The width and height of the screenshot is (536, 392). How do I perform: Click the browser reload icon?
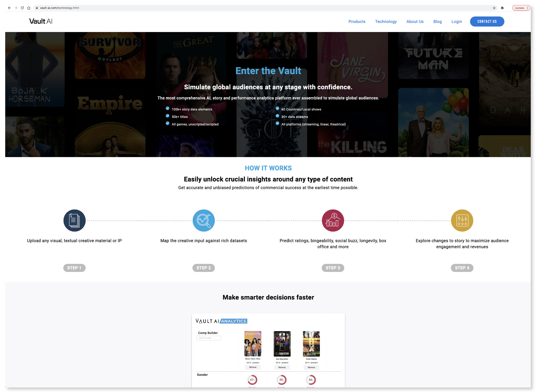22,8
